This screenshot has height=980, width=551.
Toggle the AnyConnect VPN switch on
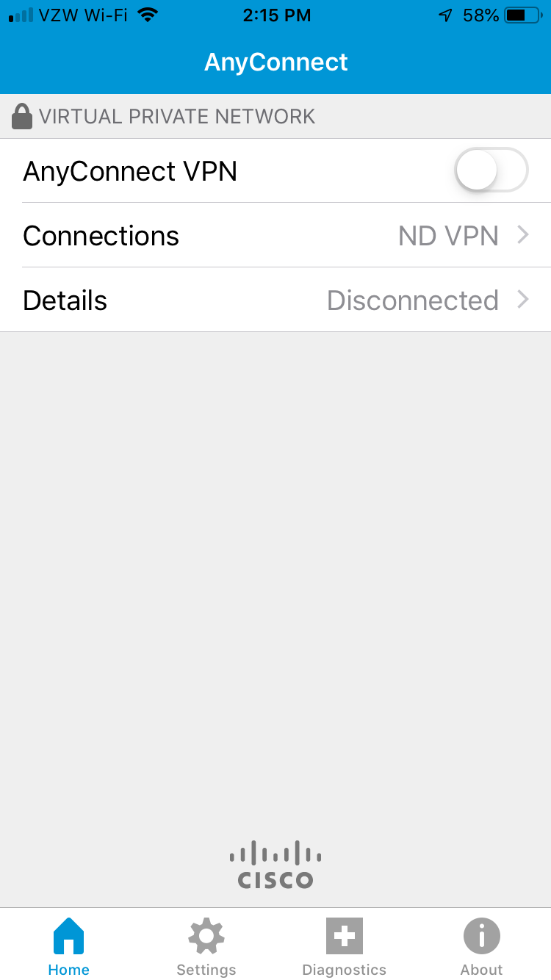pyautogui.click(x=491, y=170)
